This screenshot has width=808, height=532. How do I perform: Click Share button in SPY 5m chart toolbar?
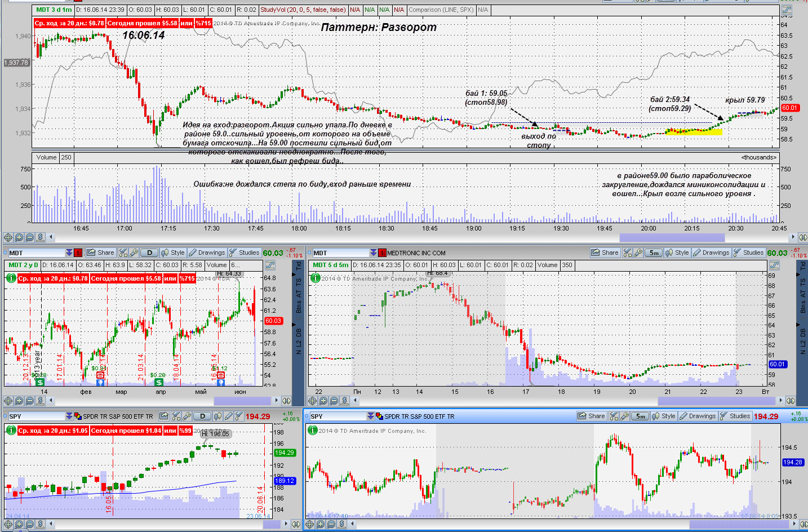[592, 416]
